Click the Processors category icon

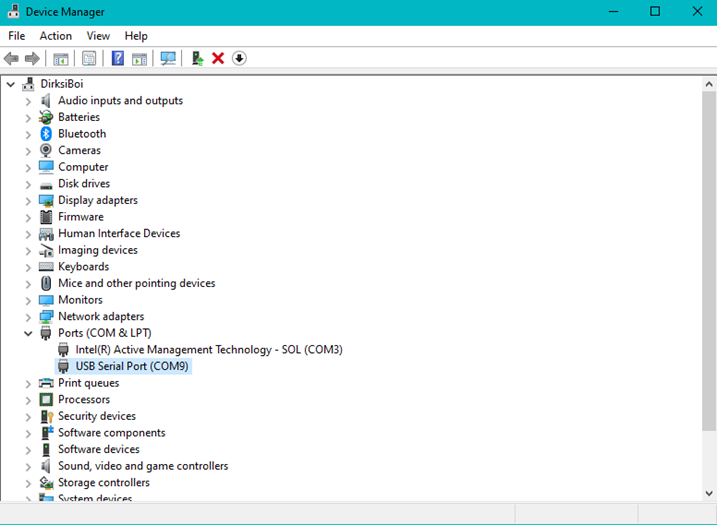(x=46, y=400)
